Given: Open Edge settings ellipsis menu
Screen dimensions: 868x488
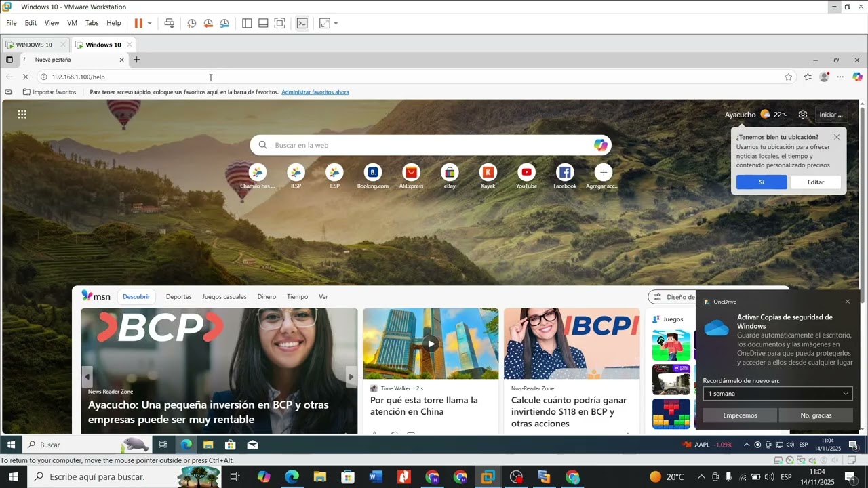Looking at the screenshot, I should point(840,77).
